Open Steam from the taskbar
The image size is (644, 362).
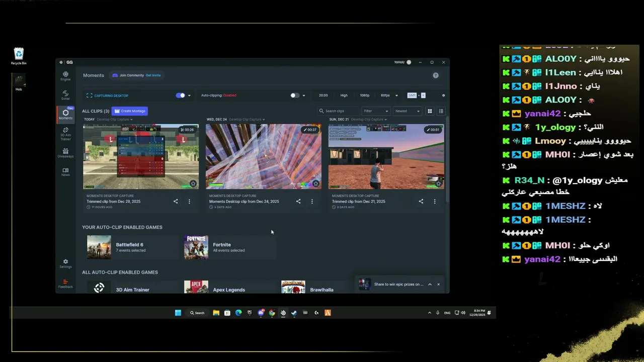click(294, 313)
